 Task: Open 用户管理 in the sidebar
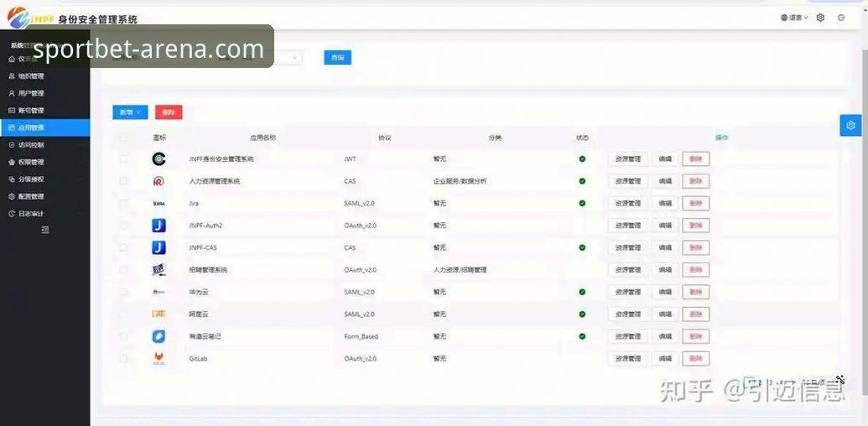[x=44, y=93]
